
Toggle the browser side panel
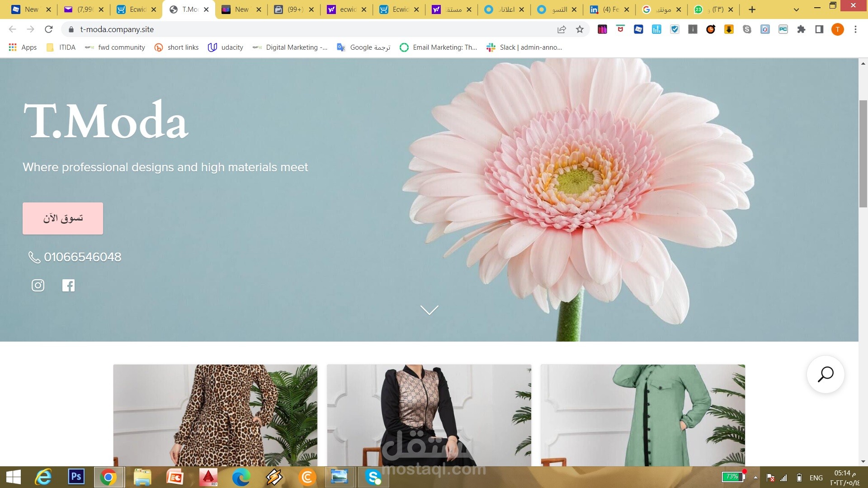coord(819,29)
